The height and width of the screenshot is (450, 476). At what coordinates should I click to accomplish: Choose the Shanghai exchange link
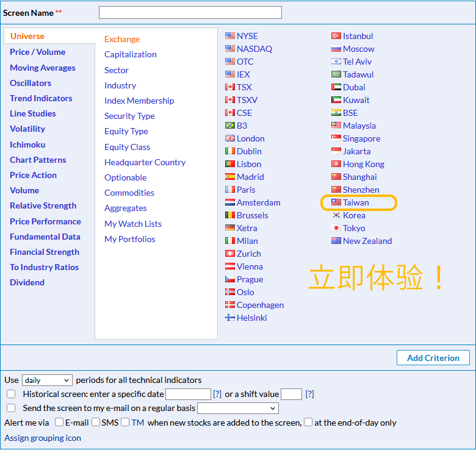(359, 177)
